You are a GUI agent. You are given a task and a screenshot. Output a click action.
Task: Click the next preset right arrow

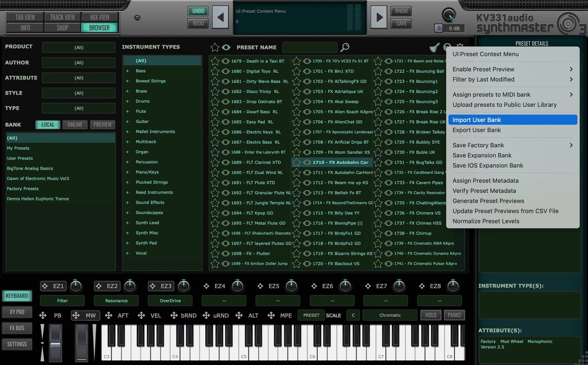click(379, 18)
